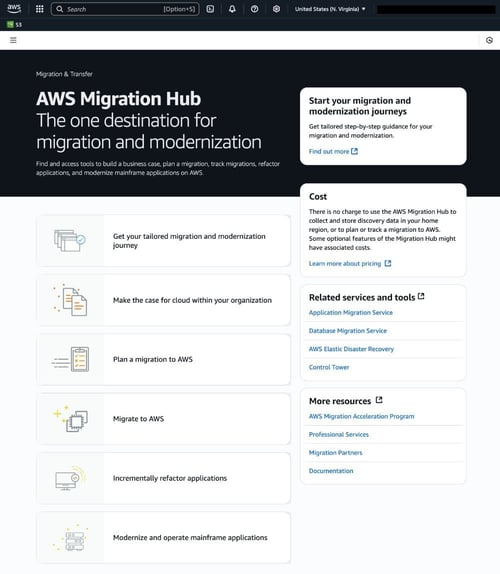Viewport: 500px width, 574px height.
Task: Open the Control Tower link
Action: pos(329,367)
